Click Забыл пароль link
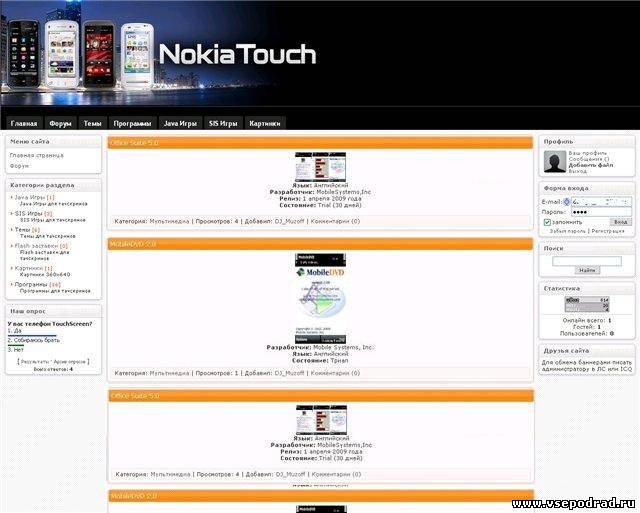Screen dimensions: 640x513 point(567,231)
